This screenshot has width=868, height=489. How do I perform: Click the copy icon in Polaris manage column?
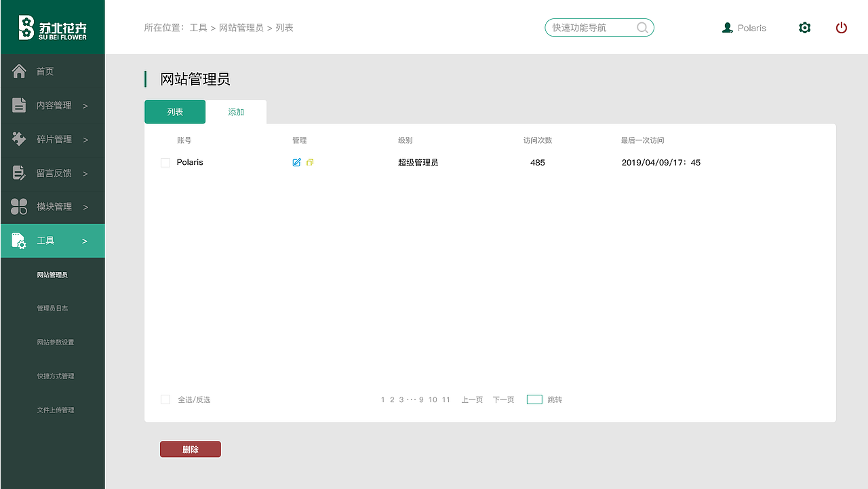tap(309, 163)
